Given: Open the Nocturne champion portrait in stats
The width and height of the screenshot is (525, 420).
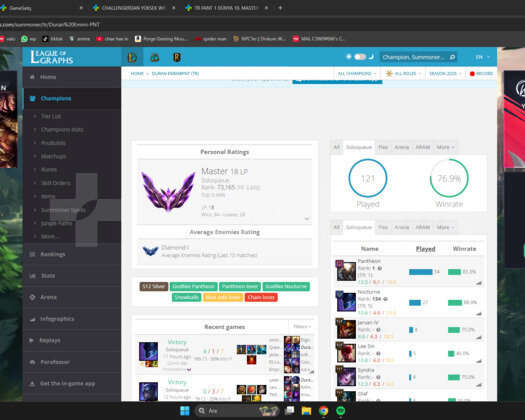Looking at the screenshot, I should point(346,301).
